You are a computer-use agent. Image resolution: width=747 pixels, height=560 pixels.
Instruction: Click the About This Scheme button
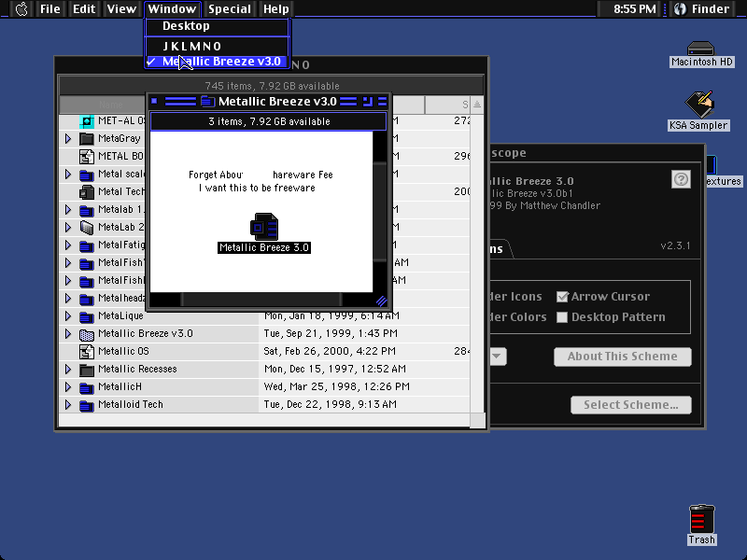pos(622,357)
